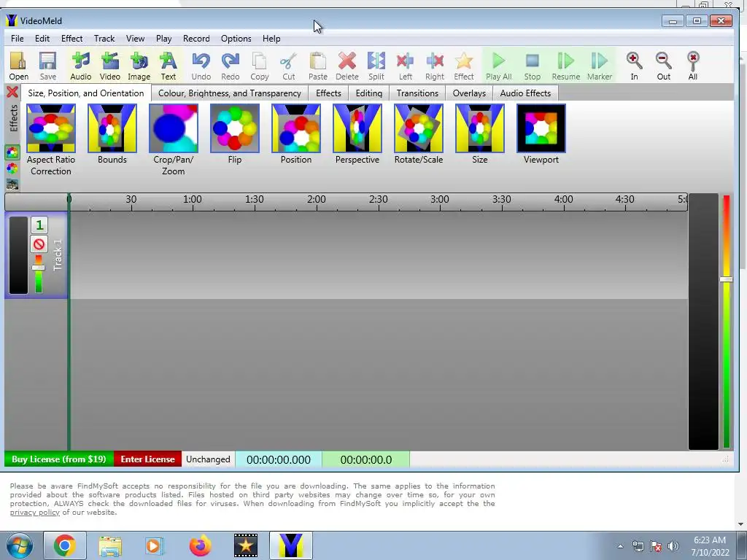Open the privacy policy link
The image size is (747, 560).
tap(35, 513)
